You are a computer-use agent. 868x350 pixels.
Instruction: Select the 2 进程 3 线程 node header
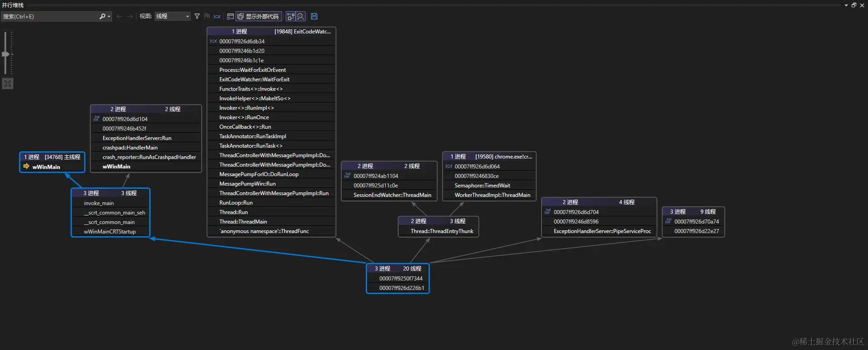[439, 221]
